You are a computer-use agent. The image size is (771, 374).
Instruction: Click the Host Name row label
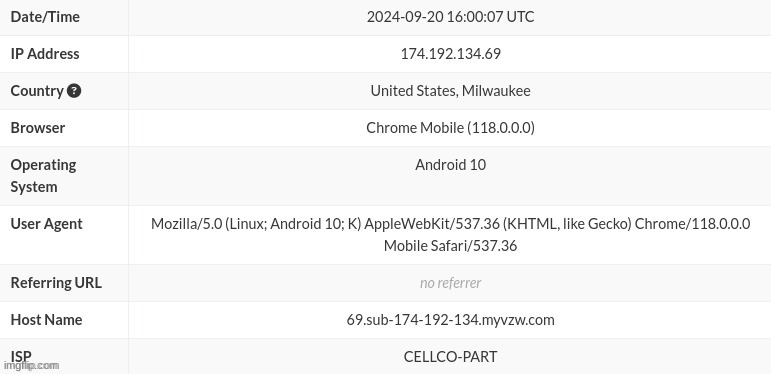[x=46, y=320]
